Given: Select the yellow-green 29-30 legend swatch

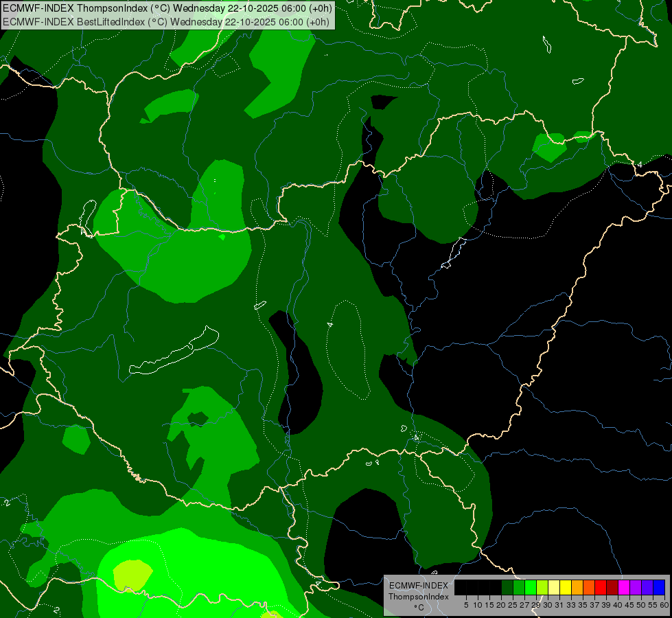Looking at the screenshot, I should (x=542, y=587).
